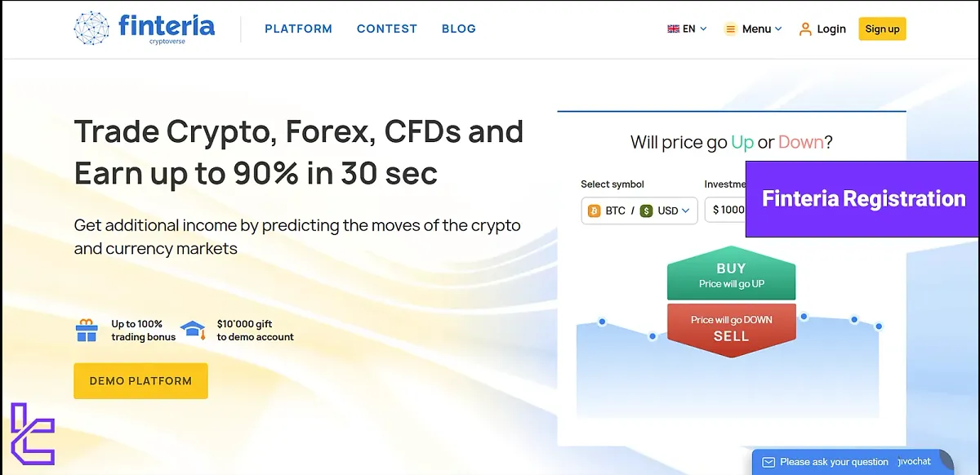The image size is (980, 475).
Task: Click the British flag language icon
Action: [x=671, y=27]
